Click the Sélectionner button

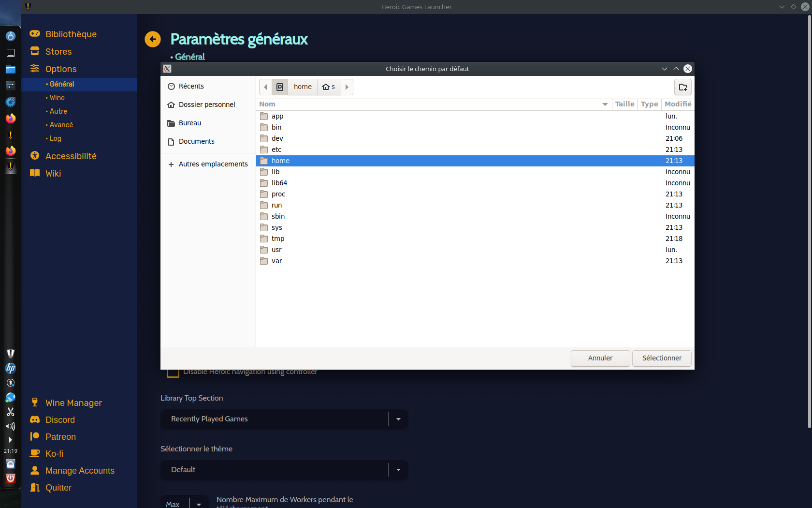(x=662, y=359)
